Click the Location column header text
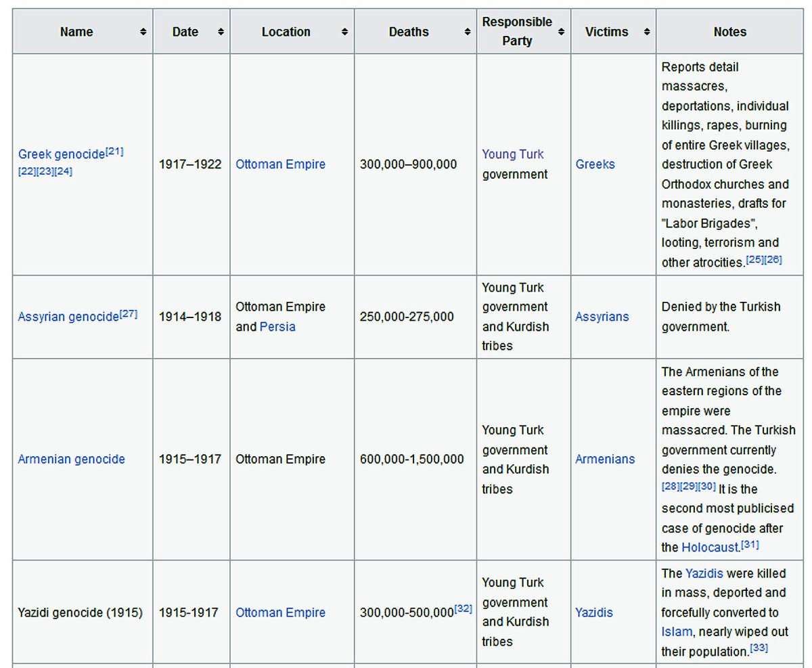This screenshot has width=812, height=668. (x=286, y=32)
